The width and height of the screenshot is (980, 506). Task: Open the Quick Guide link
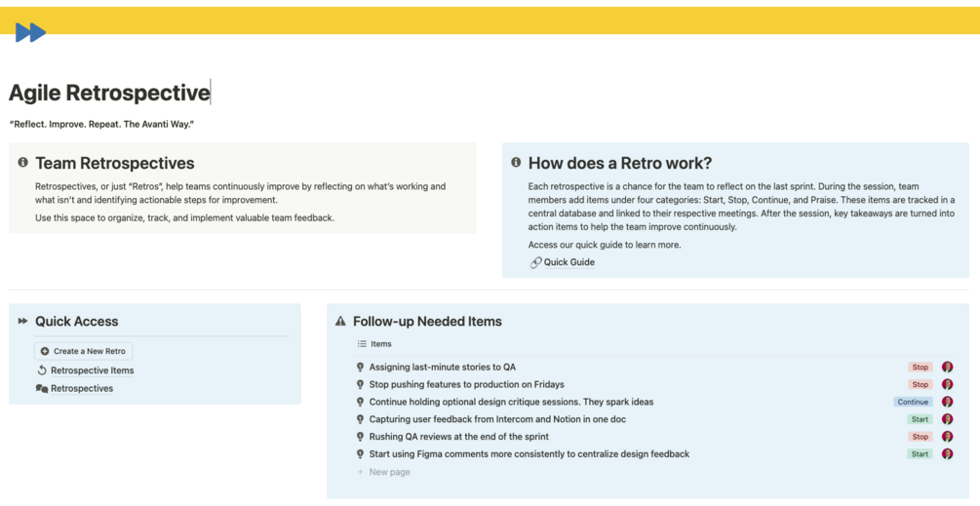(x=568, y=262)
